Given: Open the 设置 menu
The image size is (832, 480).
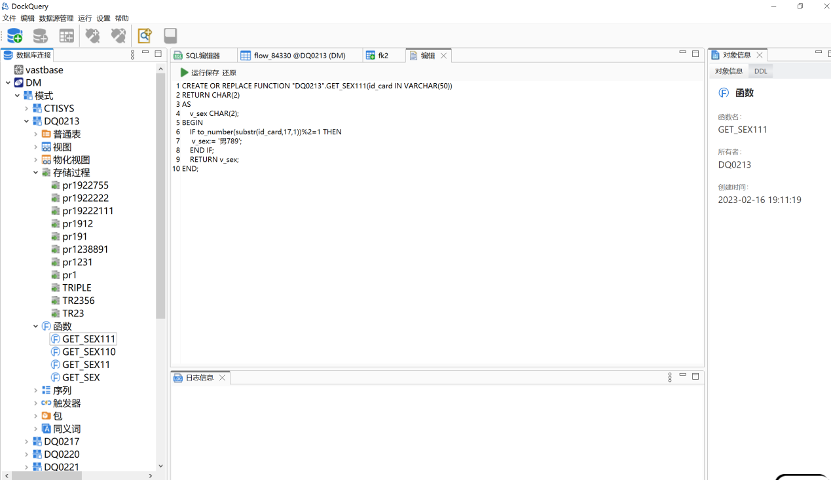Looking at the screenshot, I should coord(103,18).
